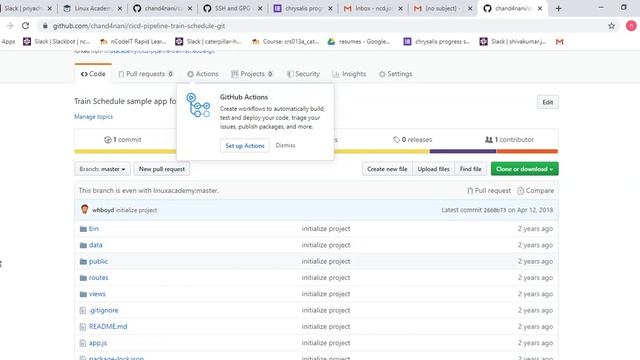Open the Pull requests tab
Viewport: 640px width, 360px height.
pos(146,74)
